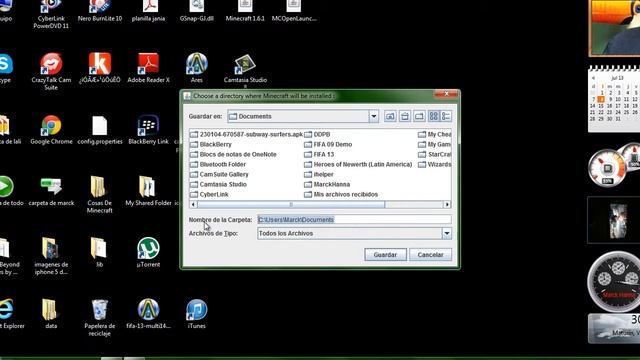Image resolution: width=640 pixels, height=360 pixels.
Task: Select the Bluetooth Folder entry
Action: coord(218,164)
